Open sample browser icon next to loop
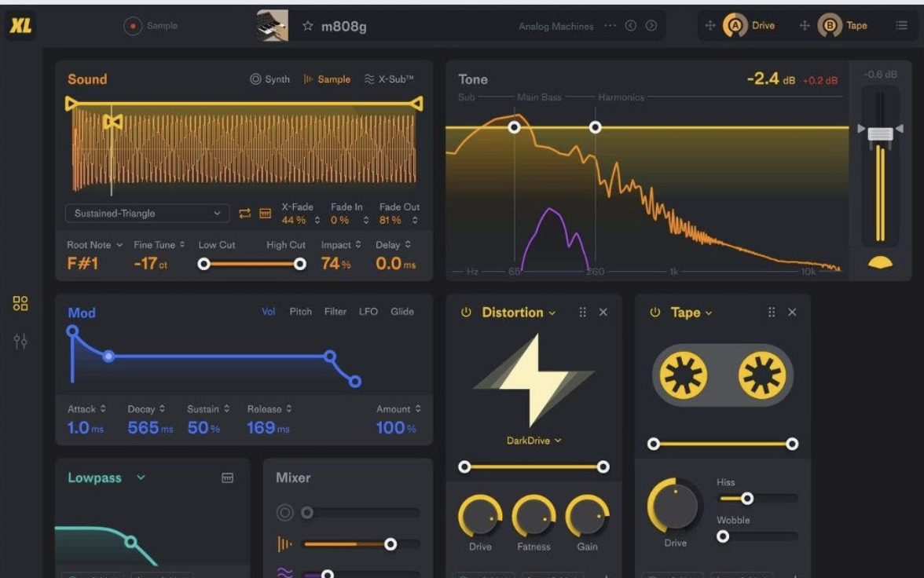This screenshot has height=578, width=924. click(x=266, y=214)
